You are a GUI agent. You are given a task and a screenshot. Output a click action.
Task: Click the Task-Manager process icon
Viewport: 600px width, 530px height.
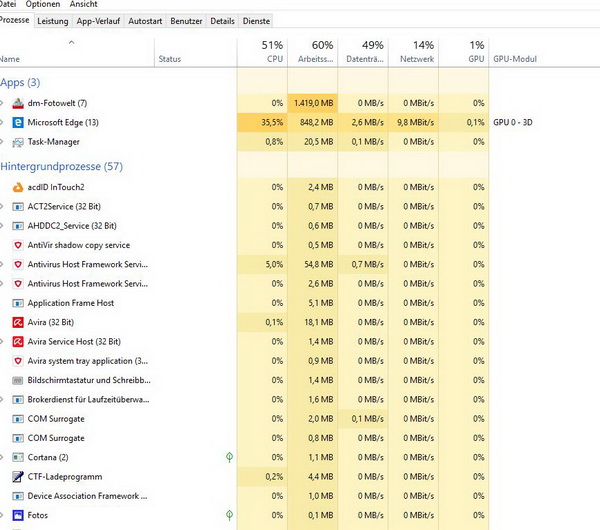[x=18, y=142]
